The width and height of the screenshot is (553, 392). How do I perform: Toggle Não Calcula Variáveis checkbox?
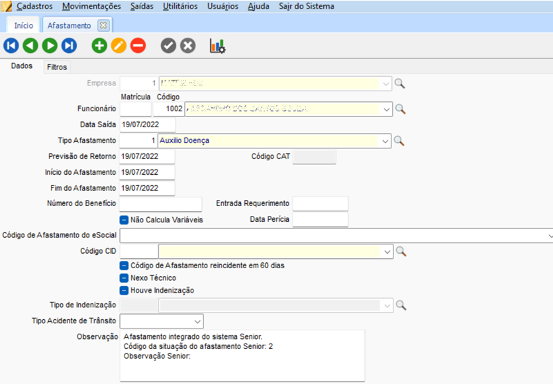(x=124, y=220)
